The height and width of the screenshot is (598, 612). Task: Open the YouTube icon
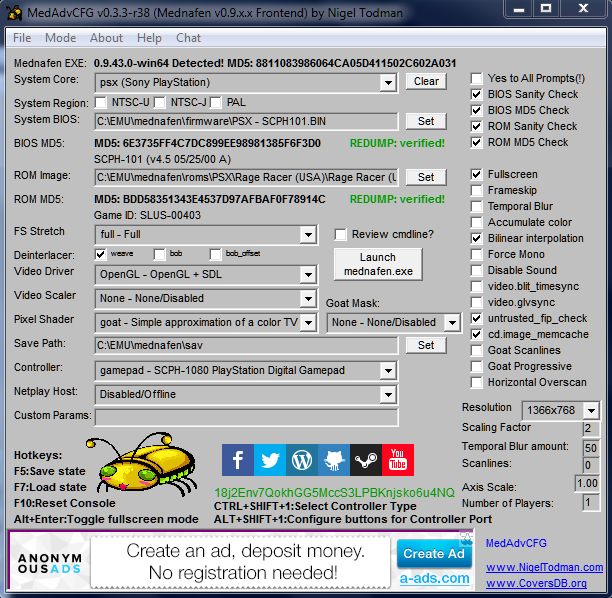coord(398,460)
